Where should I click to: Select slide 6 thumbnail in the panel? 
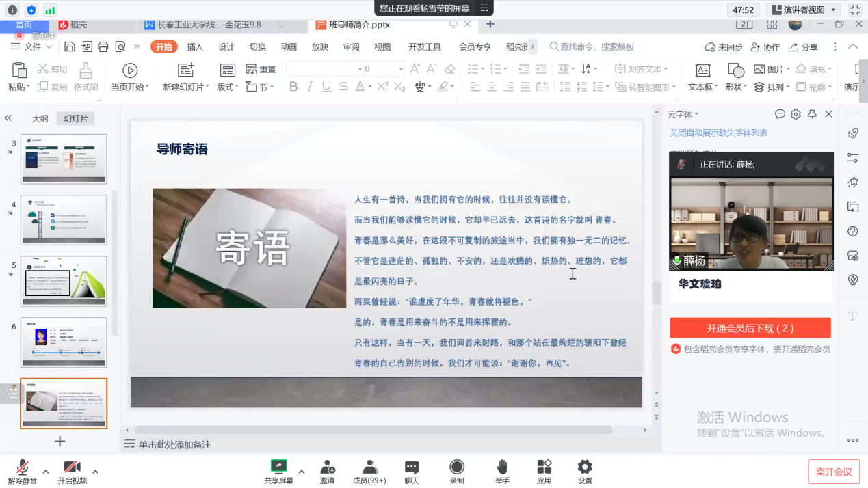coord(64,343)
